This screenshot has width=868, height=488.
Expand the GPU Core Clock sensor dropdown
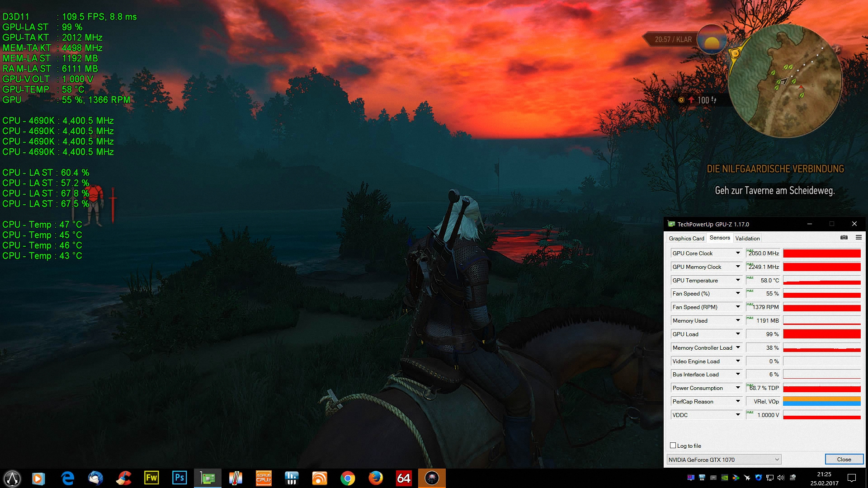tap(738, 253)
